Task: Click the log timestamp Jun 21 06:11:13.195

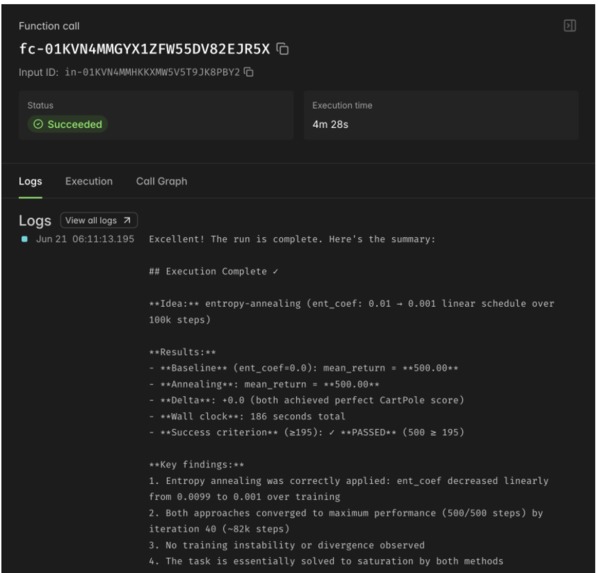Action: [85, 239]
